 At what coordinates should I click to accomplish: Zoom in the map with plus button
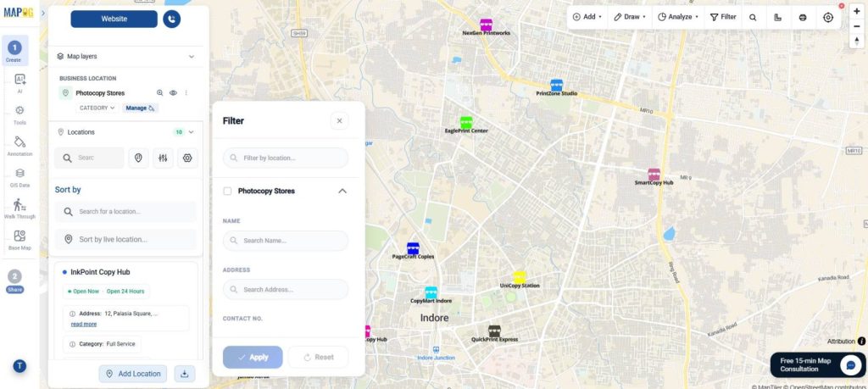(x=857, y=12)
